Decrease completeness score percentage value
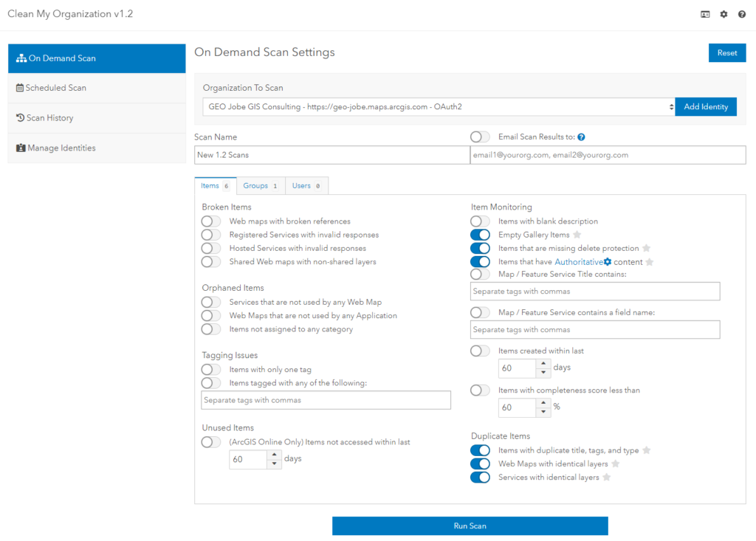Screen dimensions: 756x541 coord(544,412)
